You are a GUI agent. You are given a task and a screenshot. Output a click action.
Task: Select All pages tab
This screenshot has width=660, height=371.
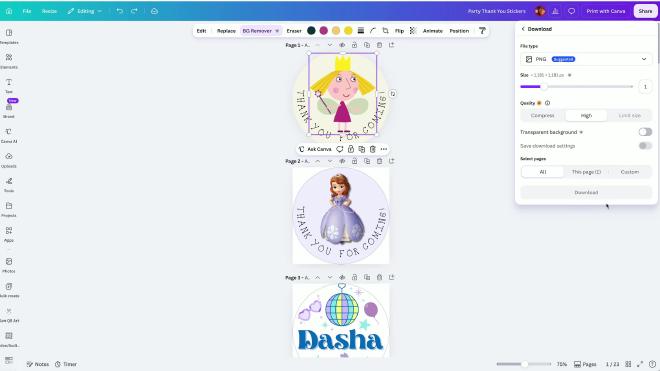click(543, 172)
